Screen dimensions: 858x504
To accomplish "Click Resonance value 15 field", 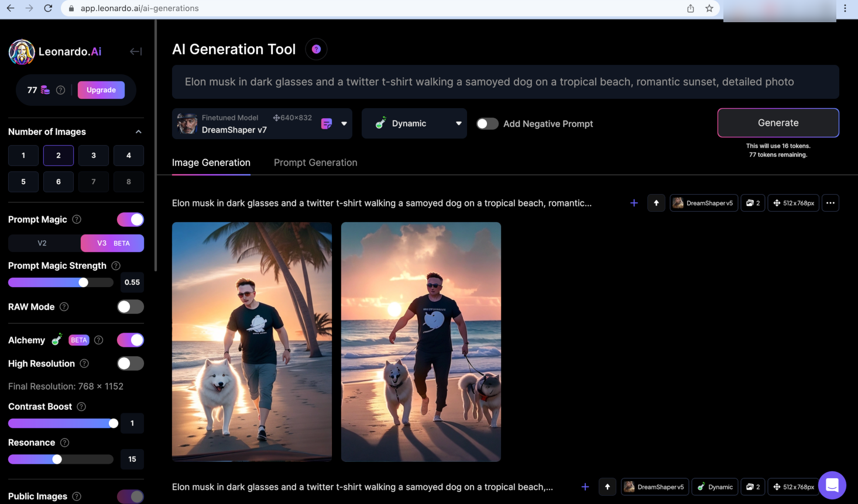I will click(132, 460).
